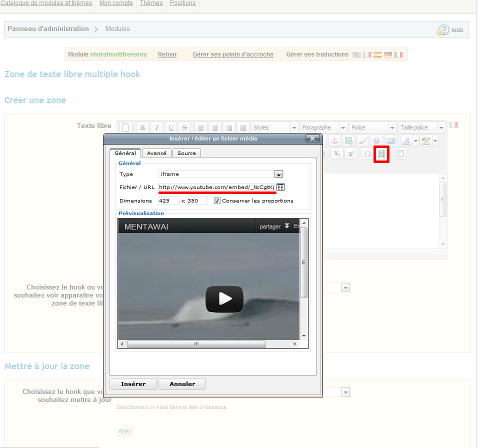Viewport: 479px width, 448px height.
Task: Open the HTML source editor icon
Action: pos(390,140)
